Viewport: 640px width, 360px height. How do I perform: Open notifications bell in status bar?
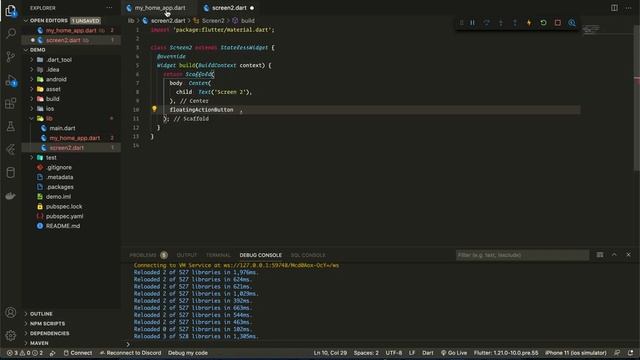click(x=631, y=353)
